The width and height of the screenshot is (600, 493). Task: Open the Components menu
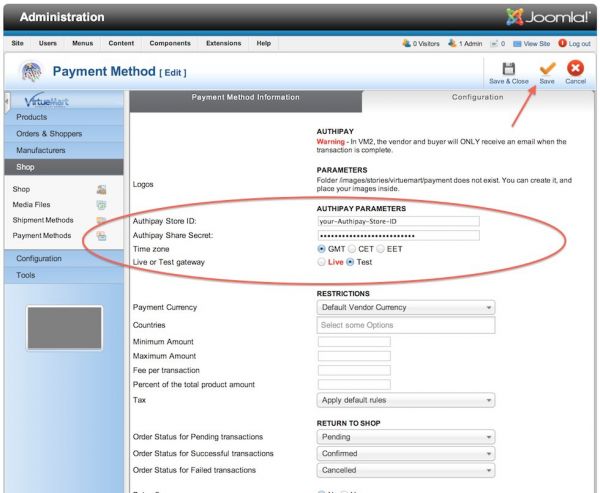(170, 43)
